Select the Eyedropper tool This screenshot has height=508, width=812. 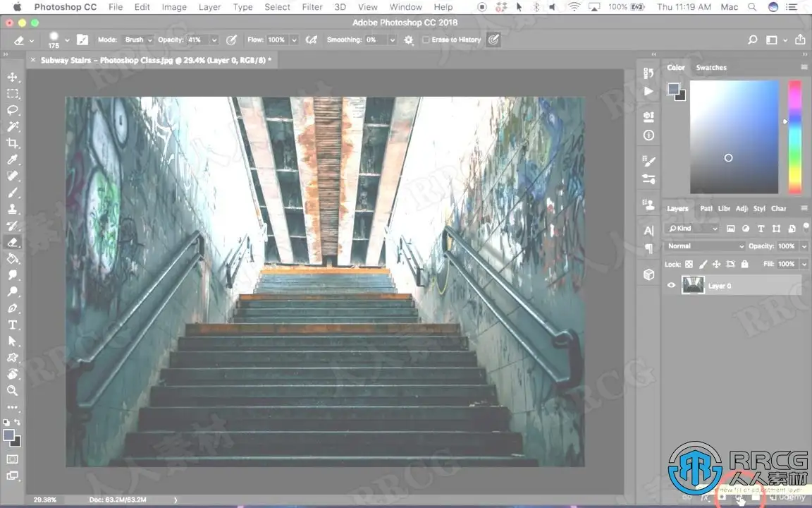[x=13, y=159]
